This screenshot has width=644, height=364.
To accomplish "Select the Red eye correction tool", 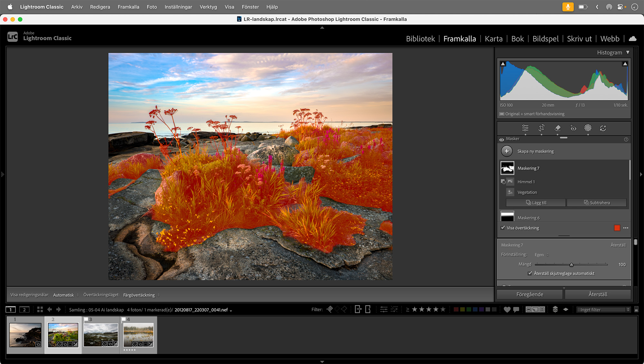I will 573,128.
